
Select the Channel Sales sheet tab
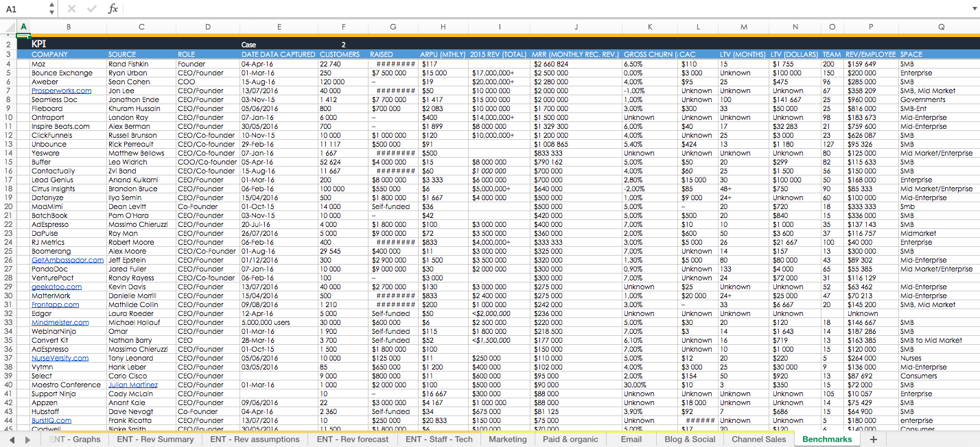pos(758,439)
